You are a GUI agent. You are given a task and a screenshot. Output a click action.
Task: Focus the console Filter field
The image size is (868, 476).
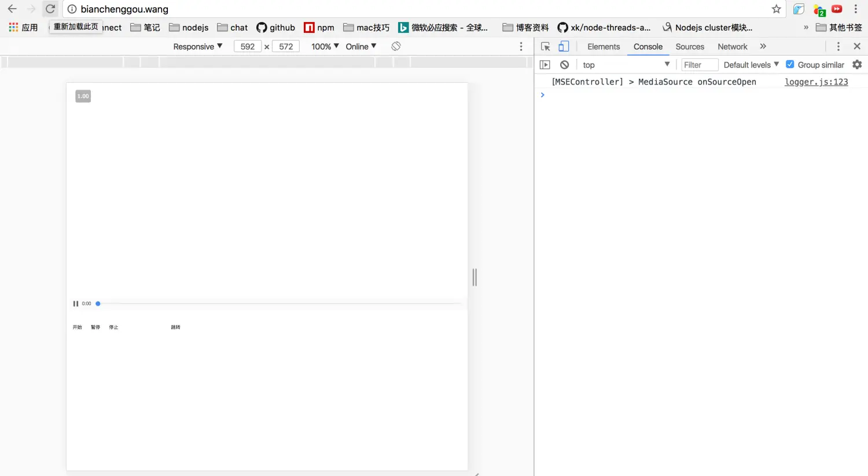point(700,65)
